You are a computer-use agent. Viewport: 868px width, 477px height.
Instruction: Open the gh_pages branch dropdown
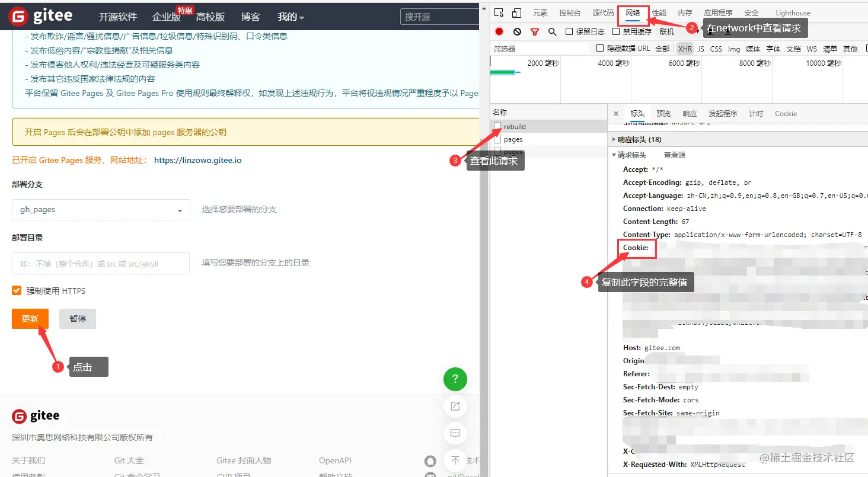pos(101,210)
